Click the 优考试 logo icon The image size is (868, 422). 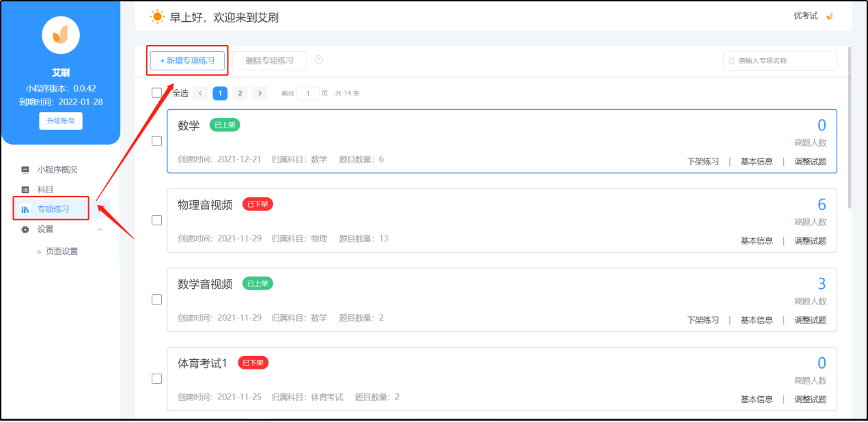(830, 16)
